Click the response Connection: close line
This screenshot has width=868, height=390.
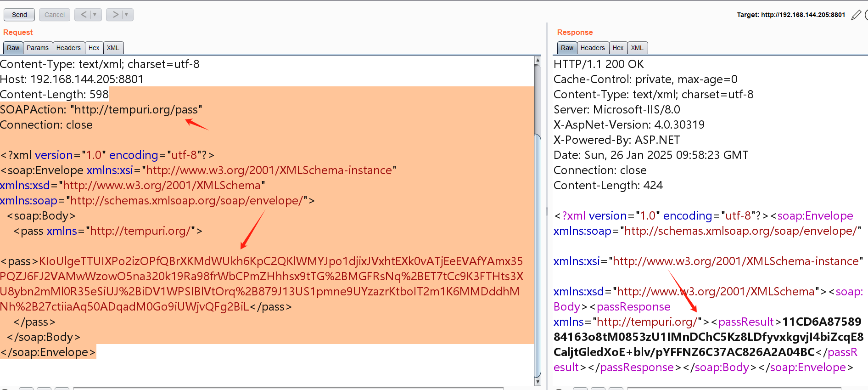click(600, 170)
